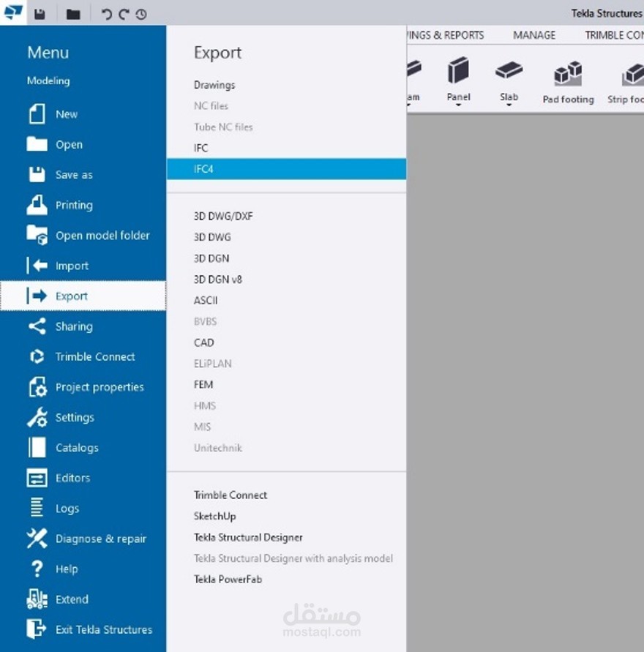Image resolution: width=644 pixels, height=652 pixels.
Task: Click the Settings wrench icon
Action: pos(37,417)
